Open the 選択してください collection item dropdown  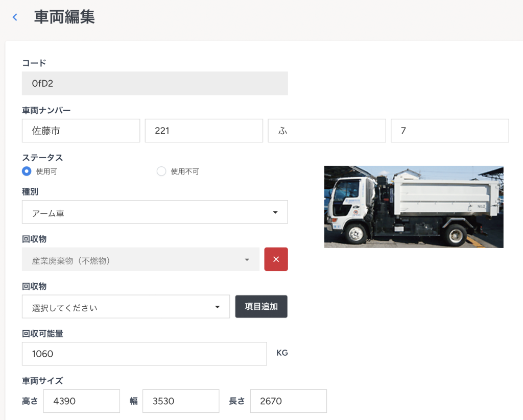pos(126,307)
